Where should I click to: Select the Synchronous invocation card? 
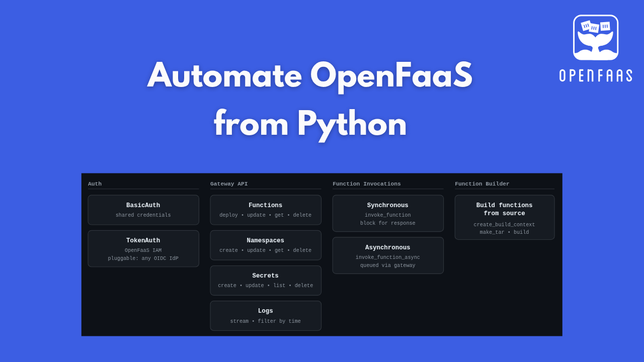coord(388,213)
